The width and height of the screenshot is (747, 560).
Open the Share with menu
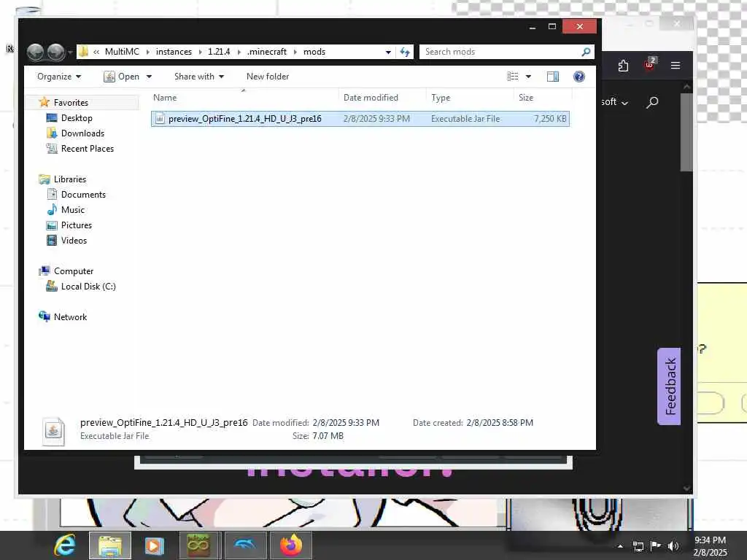pos(199,76)
